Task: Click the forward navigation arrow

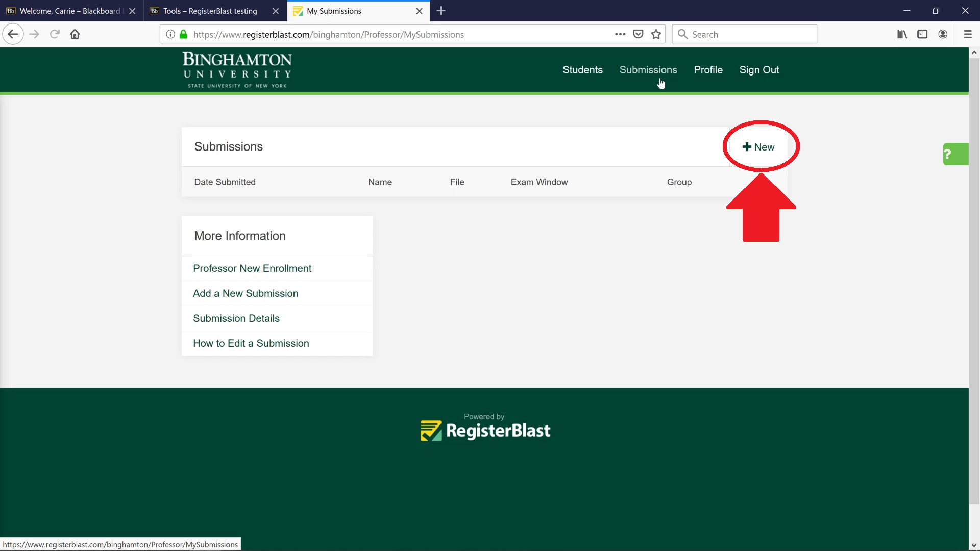Action: [34, 34]
